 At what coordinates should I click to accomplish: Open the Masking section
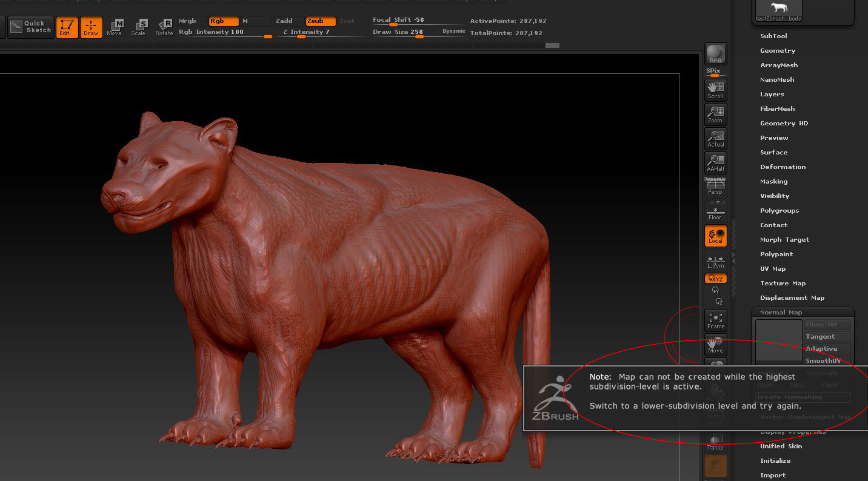774,182
